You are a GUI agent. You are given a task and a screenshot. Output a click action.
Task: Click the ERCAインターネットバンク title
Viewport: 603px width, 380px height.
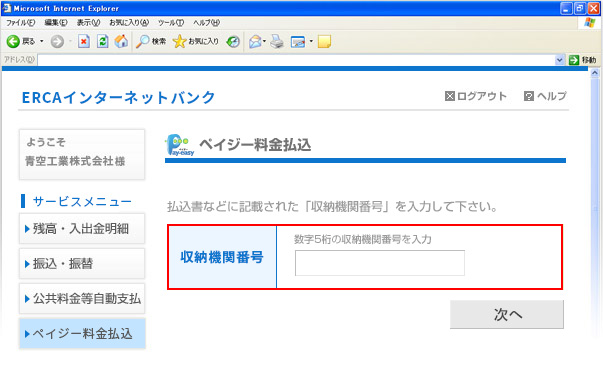pyautogui.click(x=118, y=97)
